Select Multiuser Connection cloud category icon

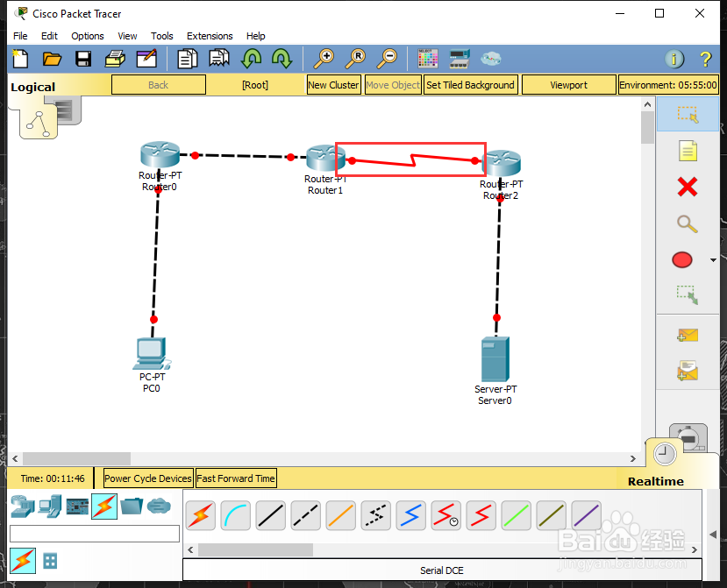[x=159, y=506]
